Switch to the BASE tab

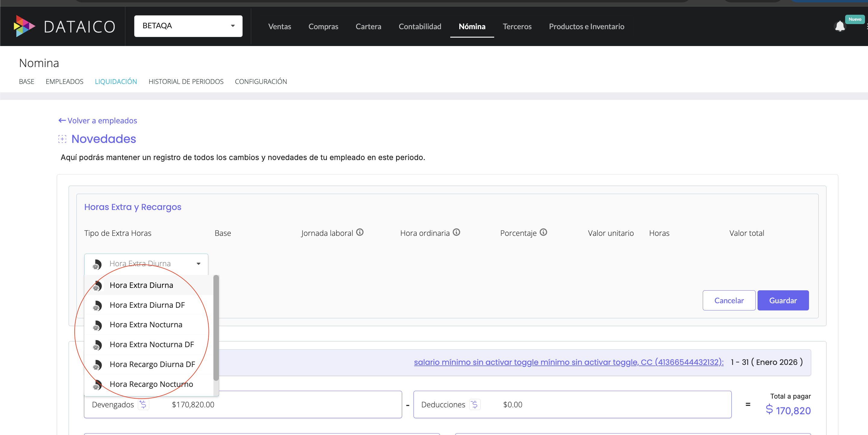pyautogui.click(x=26, y=82)
